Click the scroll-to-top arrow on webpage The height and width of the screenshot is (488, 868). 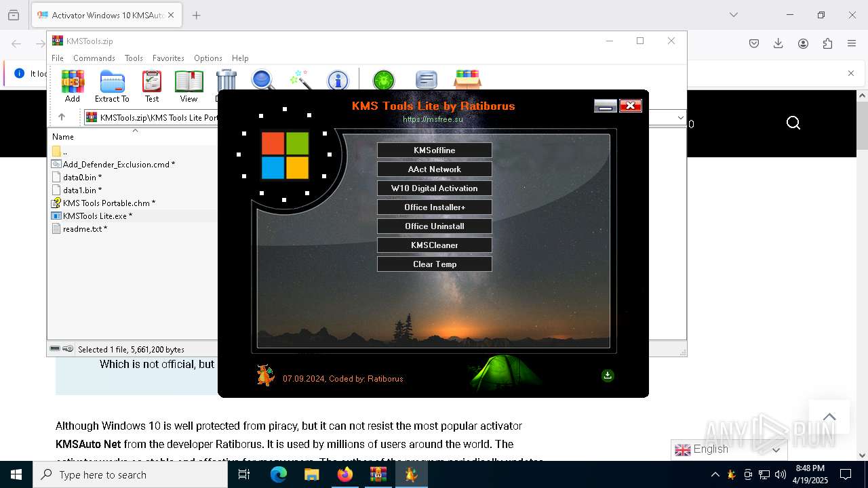click(x=829, y=417)
